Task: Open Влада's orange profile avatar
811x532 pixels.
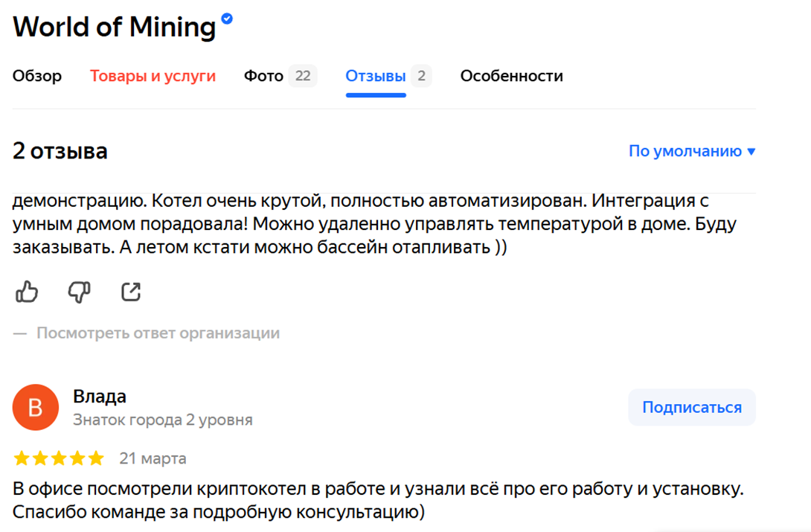Action: click(36, 408)
